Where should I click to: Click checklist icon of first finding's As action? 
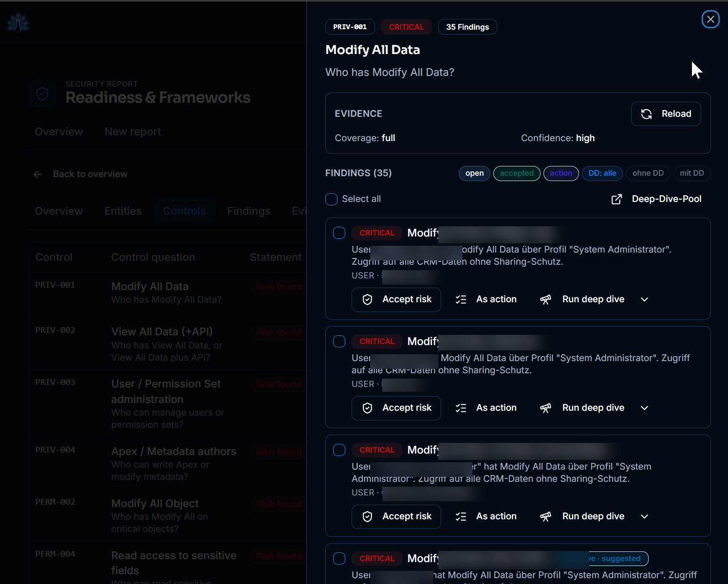click(x=461, y=299)
